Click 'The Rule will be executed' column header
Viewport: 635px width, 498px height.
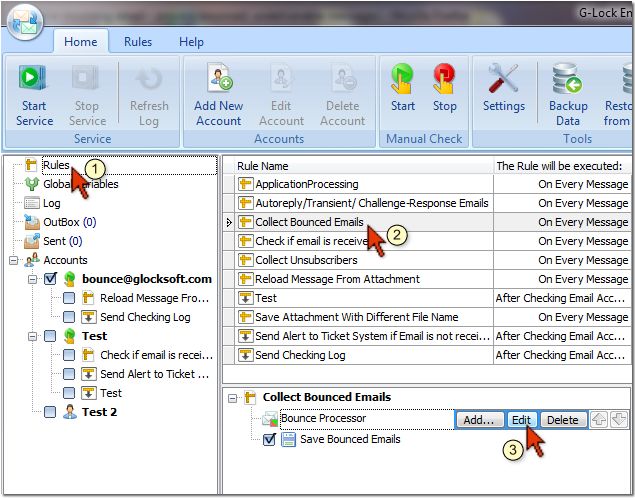click(x=562, y=166)
